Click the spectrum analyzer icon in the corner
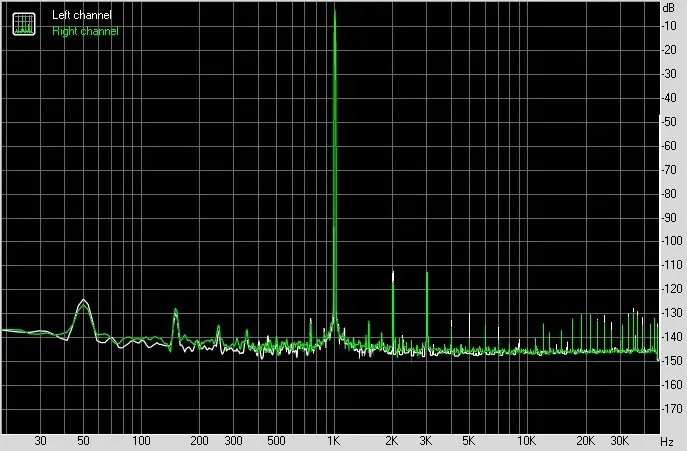The width and height of the screenshot is (687, 451). tap(24, 24)
